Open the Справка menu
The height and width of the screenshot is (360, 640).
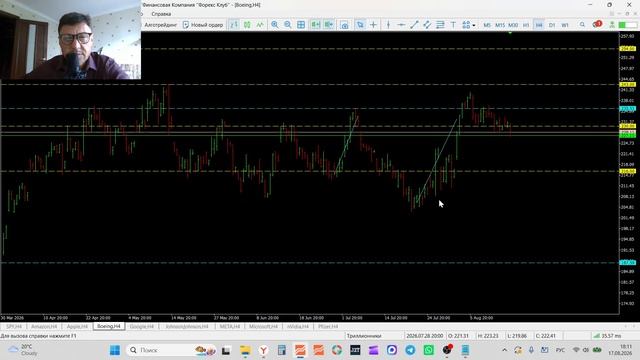pyautogui.click(x=161, y=14)
